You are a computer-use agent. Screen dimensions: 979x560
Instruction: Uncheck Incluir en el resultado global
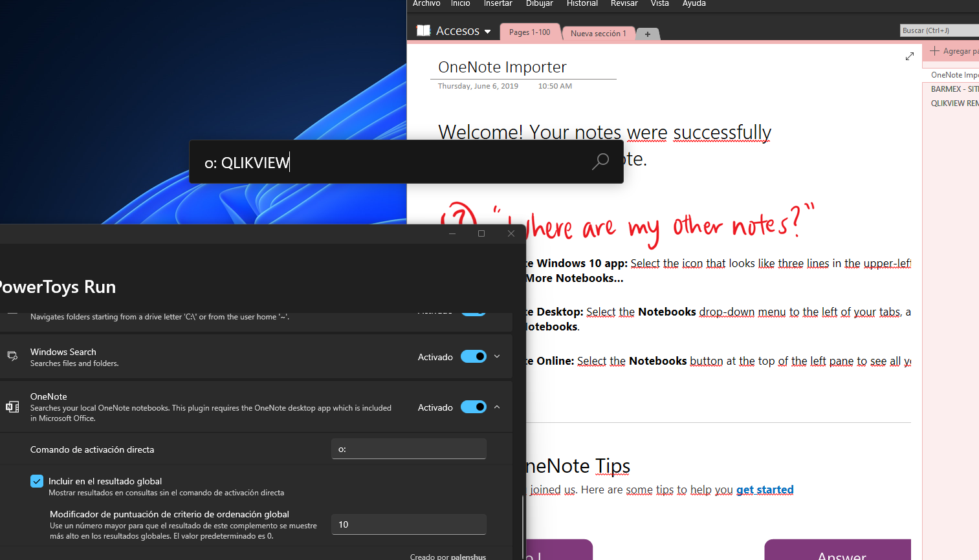pyautogui.click(x=37, y=481)
